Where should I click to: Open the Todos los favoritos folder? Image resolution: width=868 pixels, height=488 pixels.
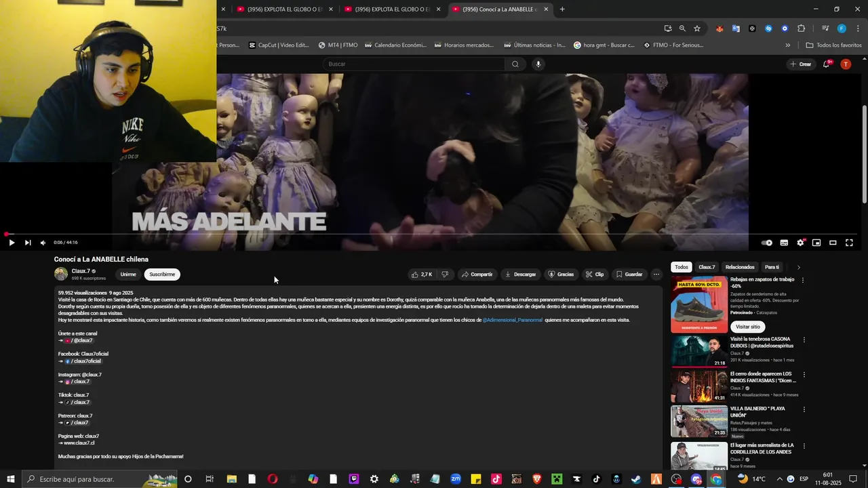pos(833,45)
